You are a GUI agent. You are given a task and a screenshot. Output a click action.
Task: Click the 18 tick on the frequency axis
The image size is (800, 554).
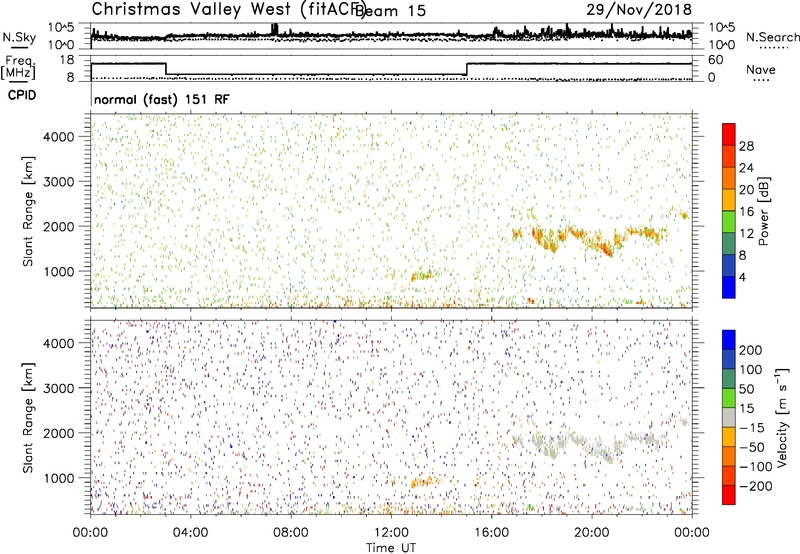coord(67,60)
